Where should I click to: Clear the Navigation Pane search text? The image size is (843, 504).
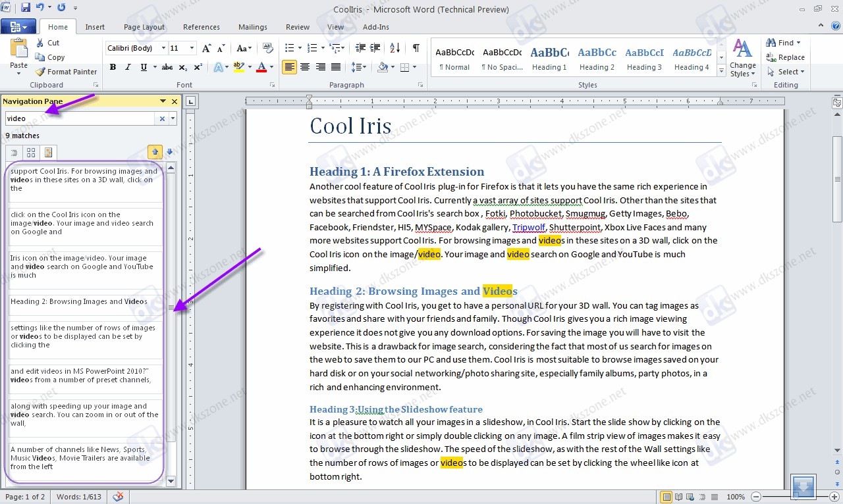[x=162, y=118]
